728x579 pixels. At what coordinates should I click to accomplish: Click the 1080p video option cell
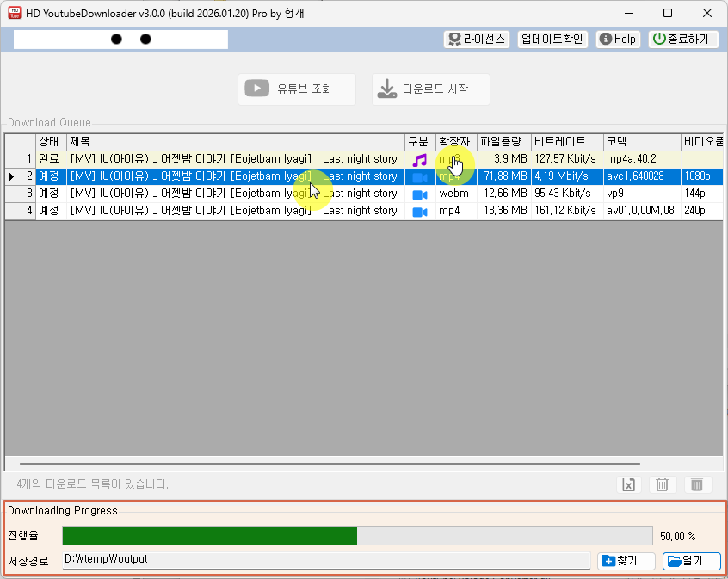coord(701,176)
